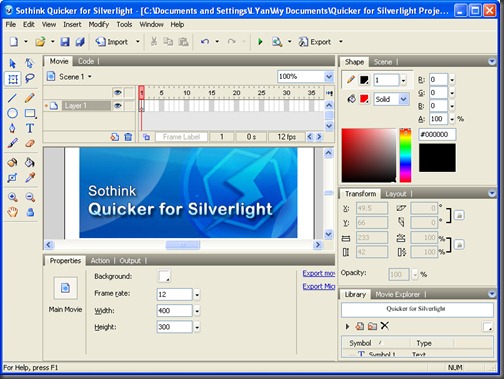The width and height of the screenshot is (504, 379).
Task: Save the project with the disk icon
Action: 65,42
